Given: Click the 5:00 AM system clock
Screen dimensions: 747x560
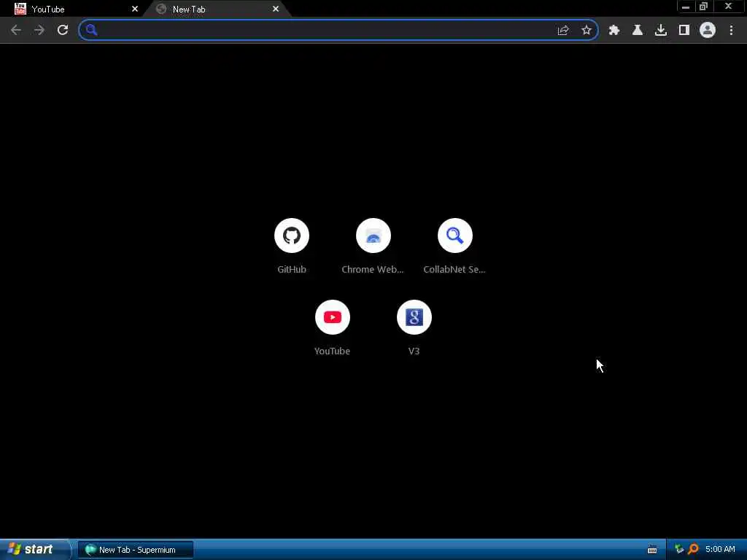Looking at the screenshot, I should click(x=720, y=550).
